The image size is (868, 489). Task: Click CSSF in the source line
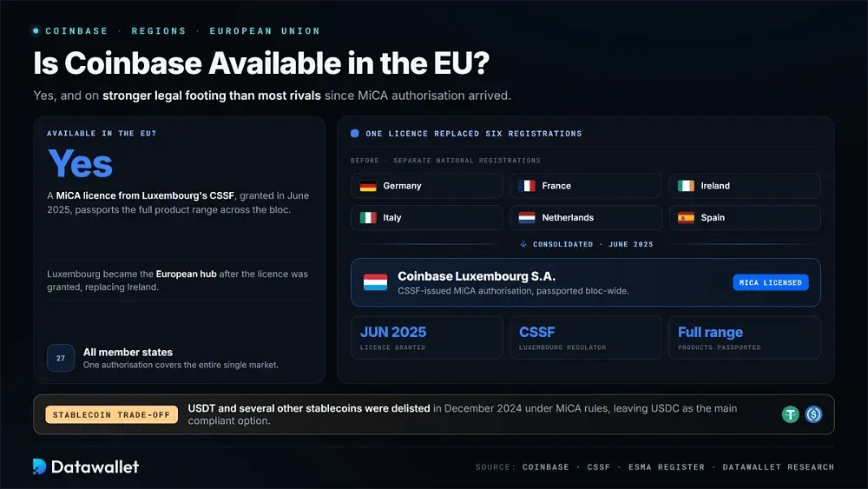(598, 466)
